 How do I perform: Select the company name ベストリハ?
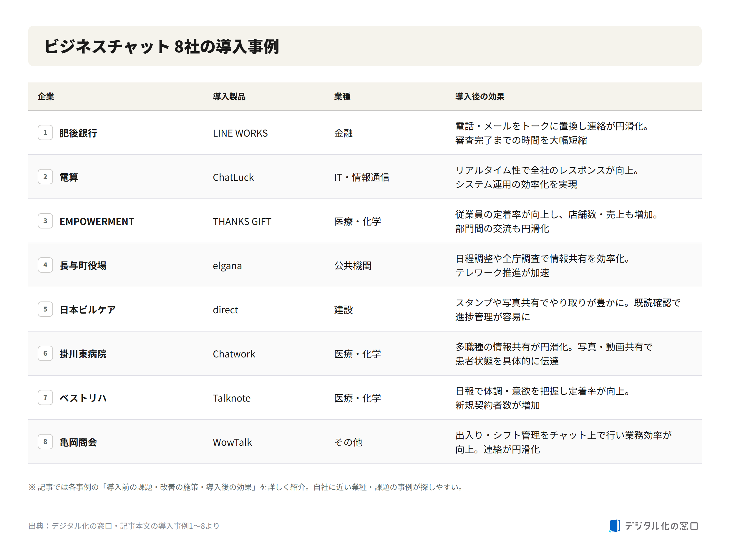point(83,398)
